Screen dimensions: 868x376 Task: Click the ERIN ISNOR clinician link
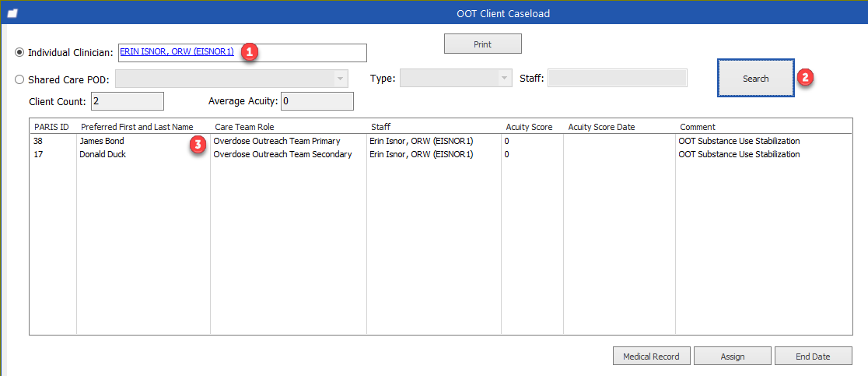[177, 51]
